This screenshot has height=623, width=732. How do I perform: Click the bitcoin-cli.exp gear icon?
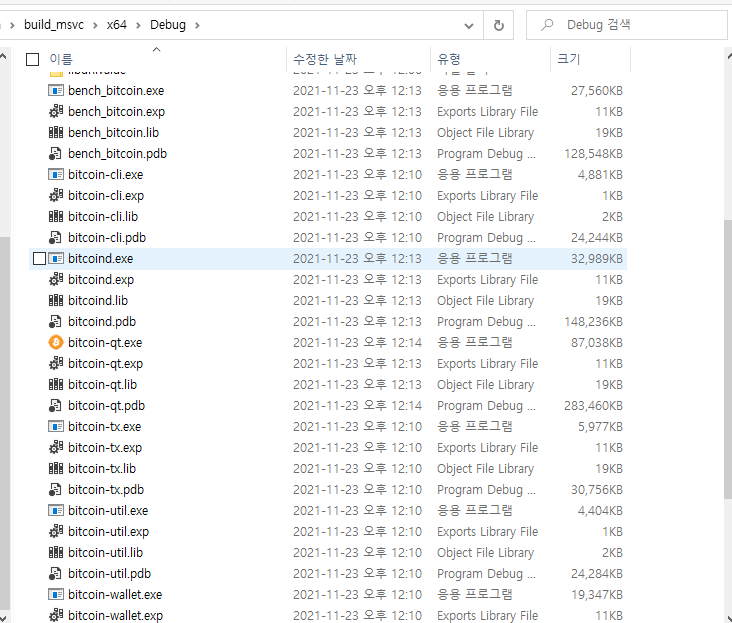click(x=56, y=195)
